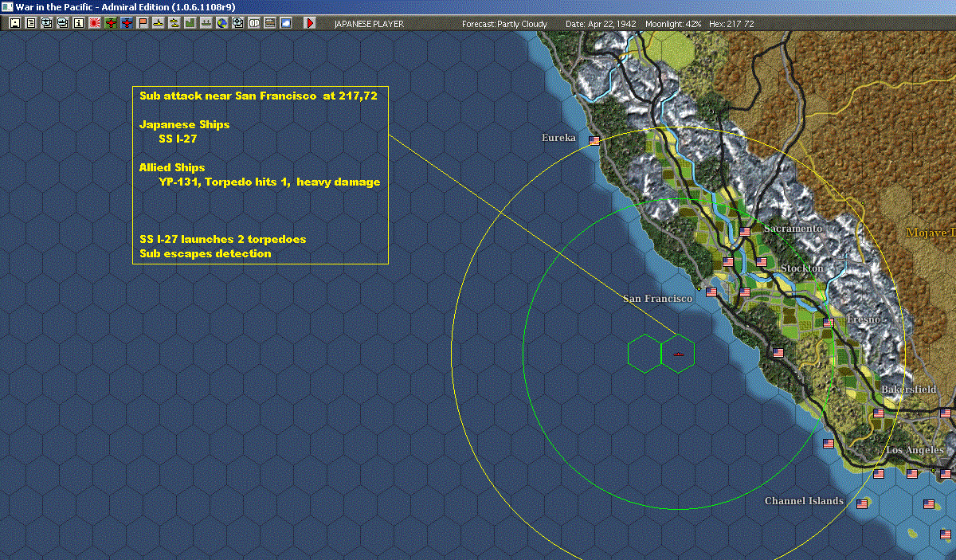Open the cloud weather toolbar icon
The image size is (956, 560).
coord(286,23)
